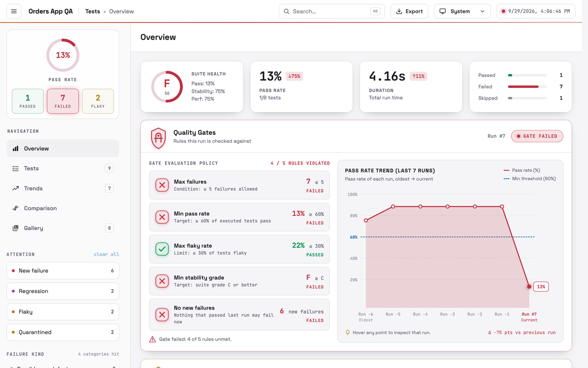Click the monitor icon in theme selector

443,11
